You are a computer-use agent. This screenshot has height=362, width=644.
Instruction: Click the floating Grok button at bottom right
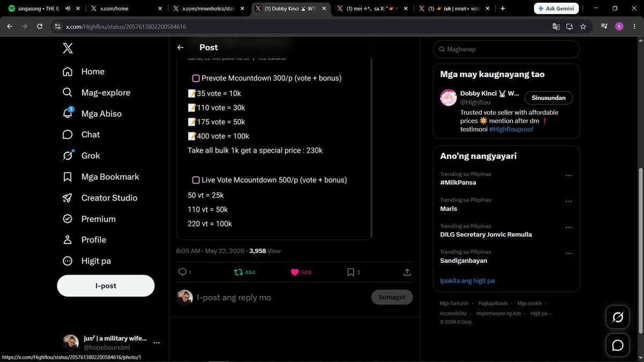coord(618,317)
